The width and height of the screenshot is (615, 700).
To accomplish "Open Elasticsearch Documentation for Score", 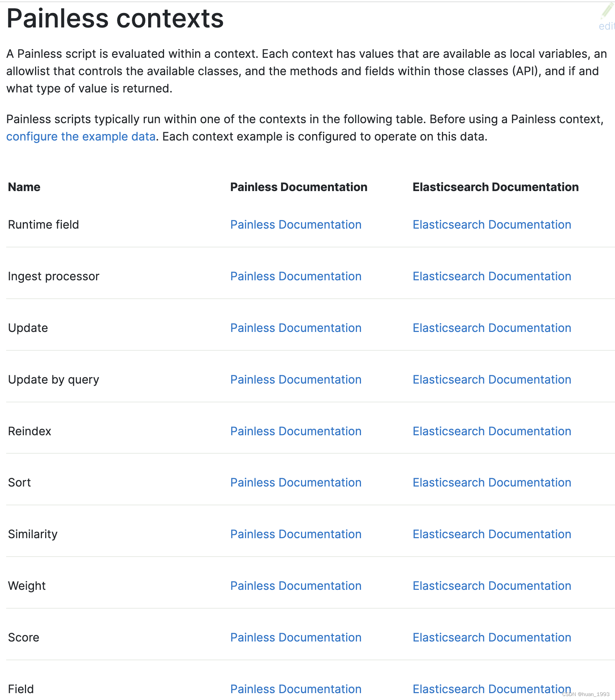I will click(x=491, y=638).
